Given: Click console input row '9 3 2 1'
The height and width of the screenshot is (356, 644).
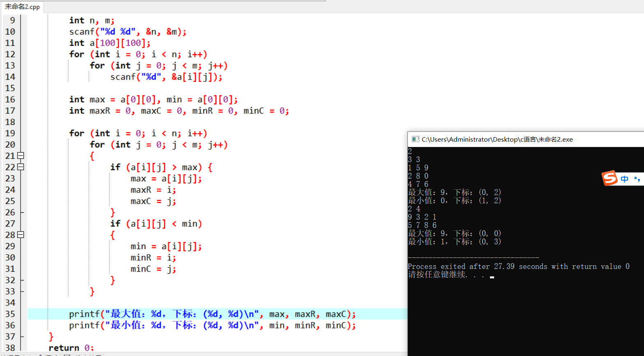Looking at the screenshot, I should tap(422, 217).
